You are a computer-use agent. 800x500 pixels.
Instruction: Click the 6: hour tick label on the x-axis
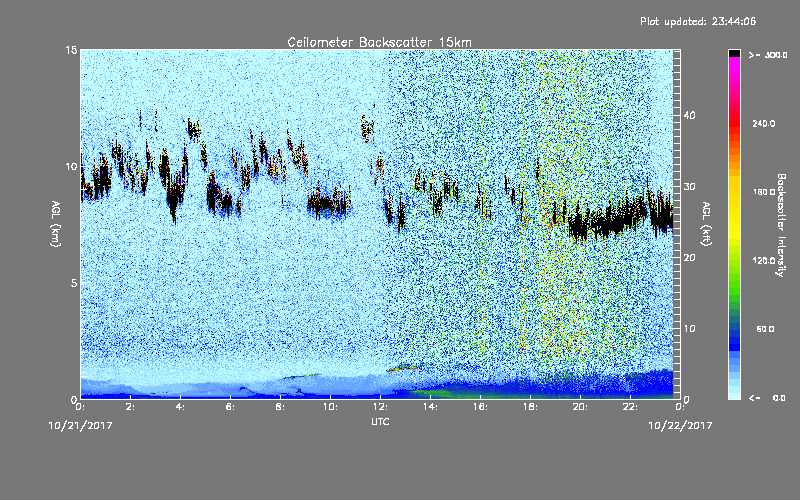[x=230, y=407]
